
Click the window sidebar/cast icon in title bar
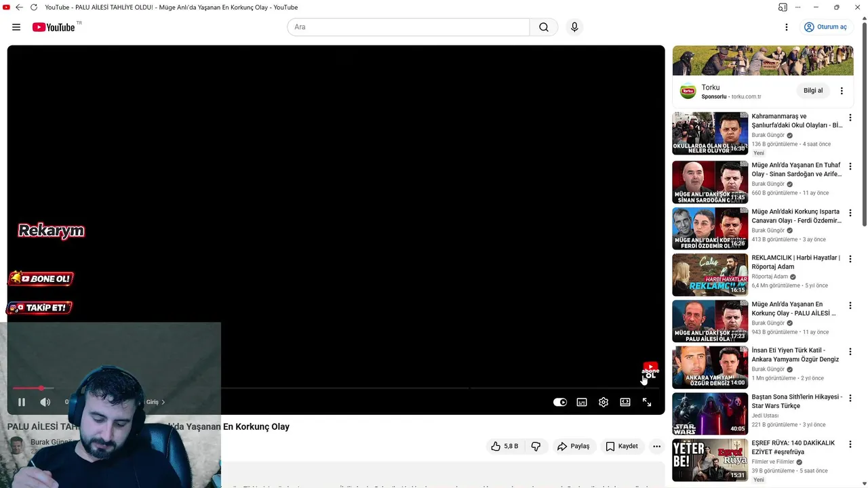(x=783, y=7)
